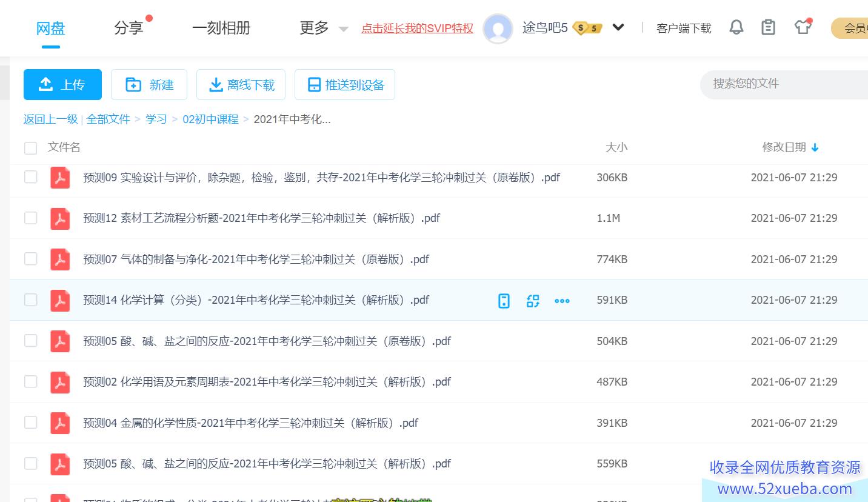The image size is (868, 502).
Task: Click the send-to-device icon on 预测14 row
Action: point(504,301)
